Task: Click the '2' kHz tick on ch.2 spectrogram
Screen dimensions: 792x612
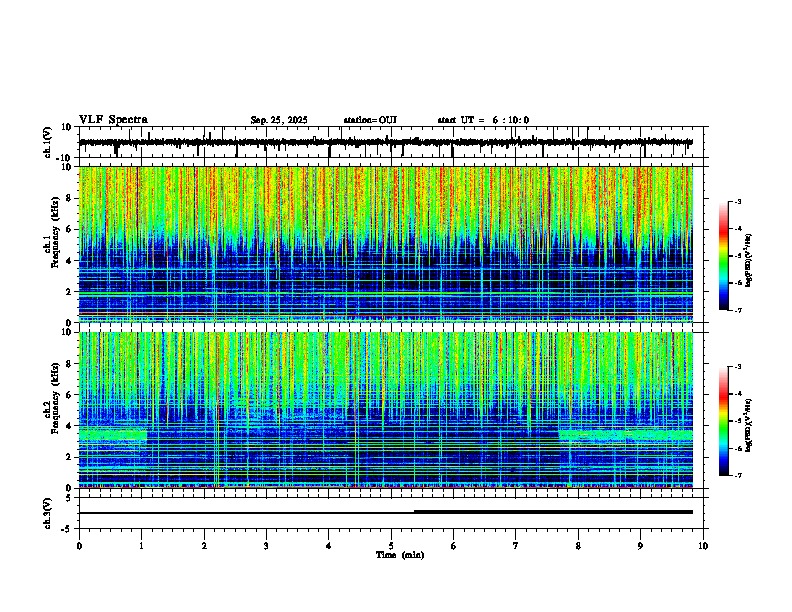Action: pos(70,457)
